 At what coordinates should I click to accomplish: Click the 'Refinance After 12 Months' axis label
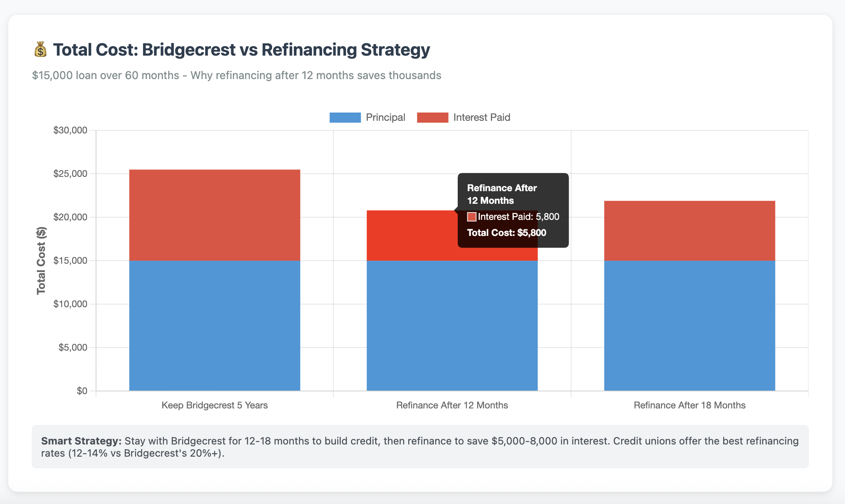coord(452,405)
